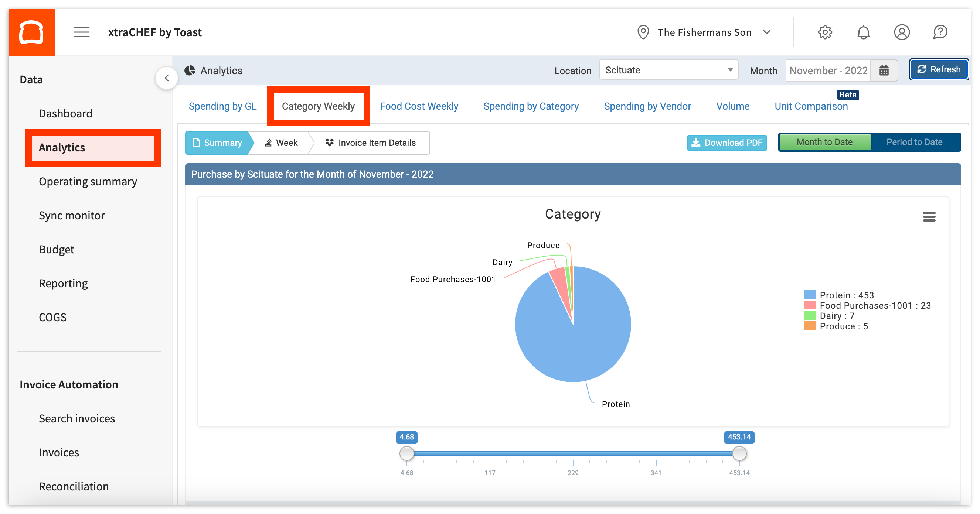Collapse the sidebar with the chevron

point(167,78)
